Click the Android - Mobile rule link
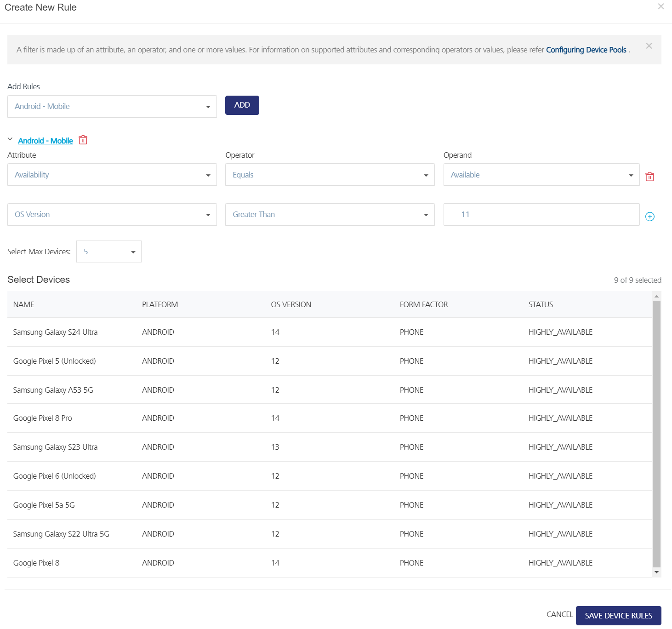Image resolution: width=672 pixels, height=629 pixels. [46, 141]
